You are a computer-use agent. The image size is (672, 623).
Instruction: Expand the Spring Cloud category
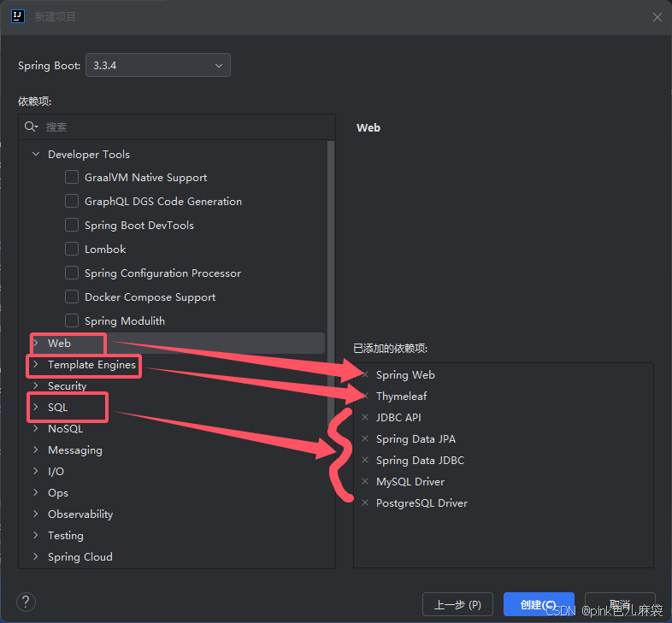[x=36, y=557]
